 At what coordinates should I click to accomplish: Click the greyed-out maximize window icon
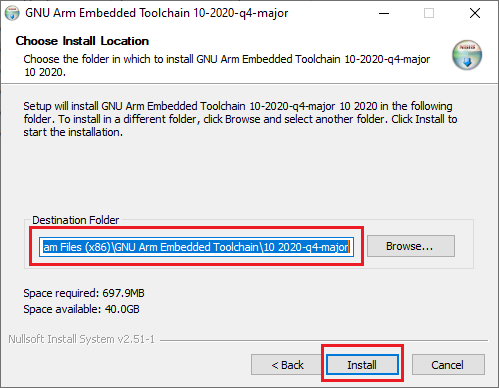429,13
